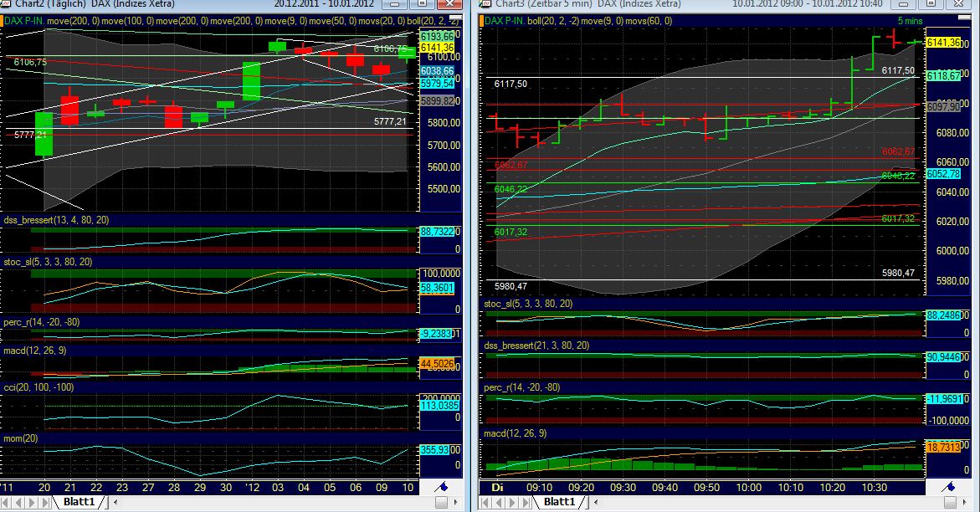Click cyan 6038,66 price tag
This screenshot has height=512, width=980.
437,72
